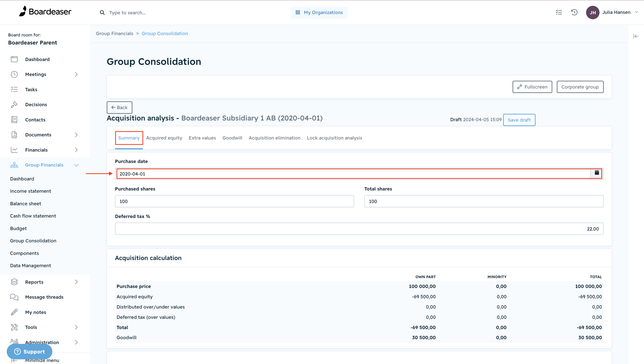Click the Fullscreen expand arrows icon
Screen dimensions: 644x364
[x=519, y=87]
